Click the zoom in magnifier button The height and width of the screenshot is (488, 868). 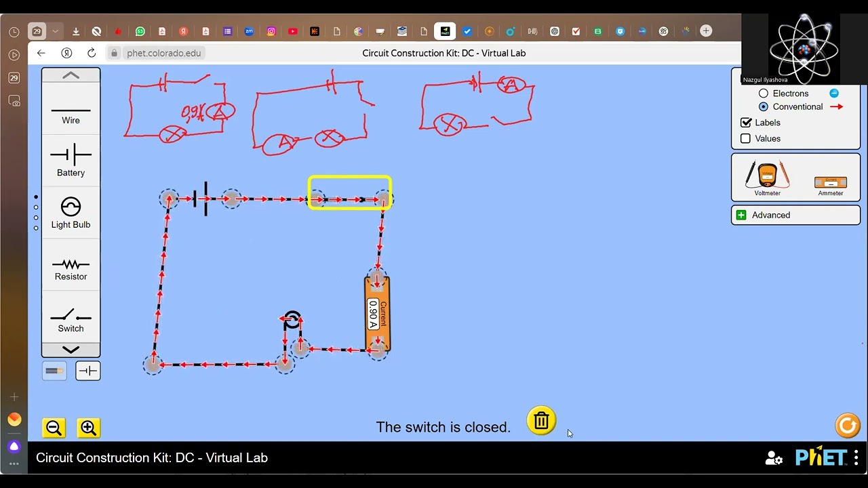coord(88,428)
